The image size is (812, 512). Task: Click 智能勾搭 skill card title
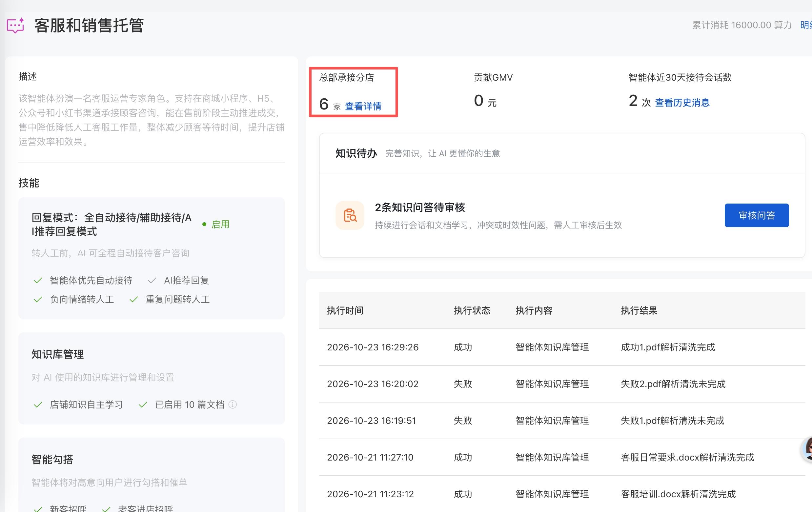[52, 460]
